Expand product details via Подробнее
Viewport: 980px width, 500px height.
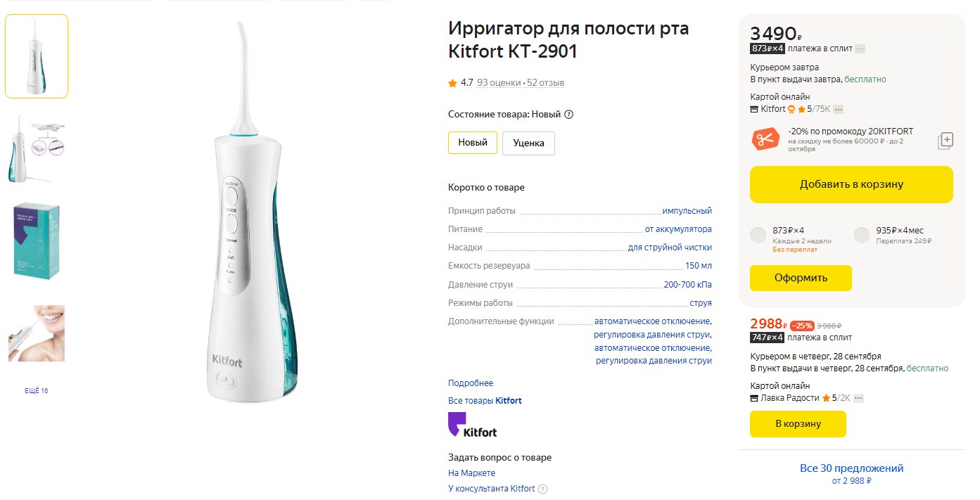(471, 383)
